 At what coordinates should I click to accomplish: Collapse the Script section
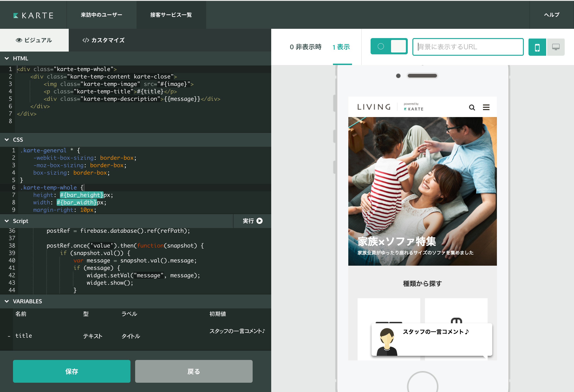tap(7, 221)
